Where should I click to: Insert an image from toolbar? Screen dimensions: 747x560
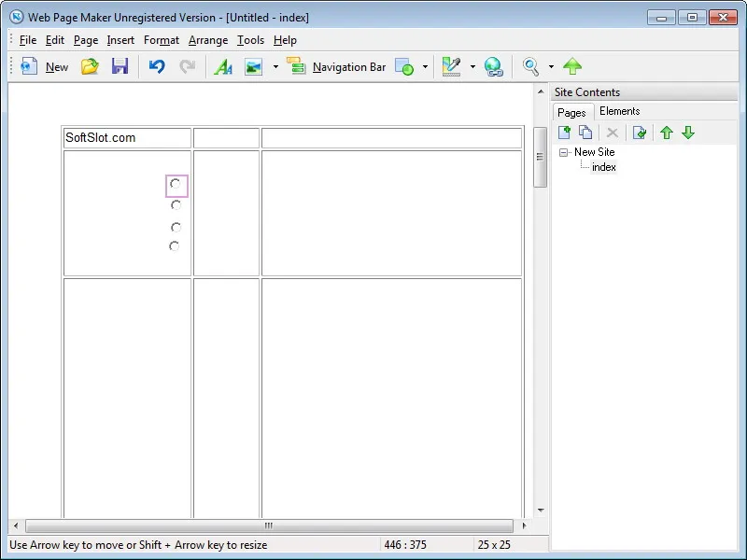[253, 66]
